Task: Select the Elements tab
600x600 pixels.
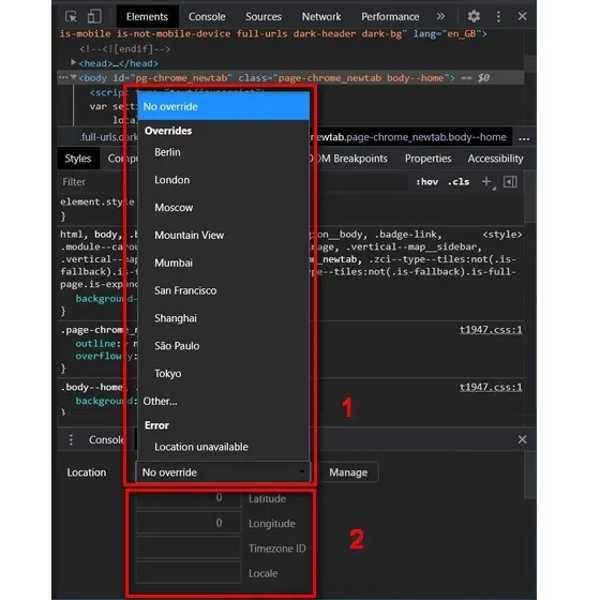Action: (x=147, y=17)
